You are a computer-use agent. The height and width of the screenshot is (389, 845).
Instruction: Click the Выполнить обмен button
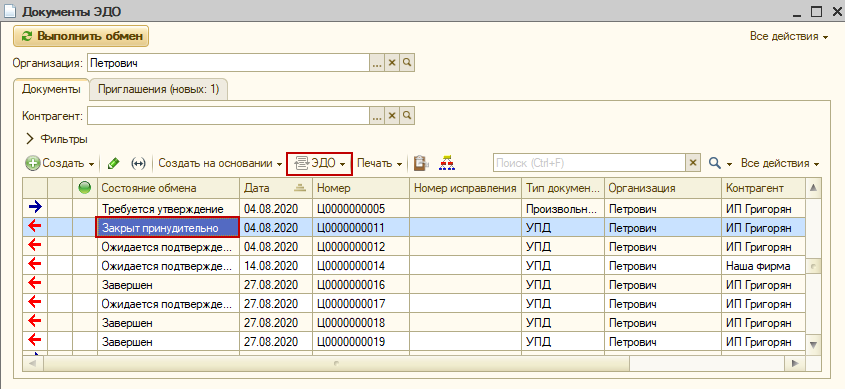click(x=81, y=37)
